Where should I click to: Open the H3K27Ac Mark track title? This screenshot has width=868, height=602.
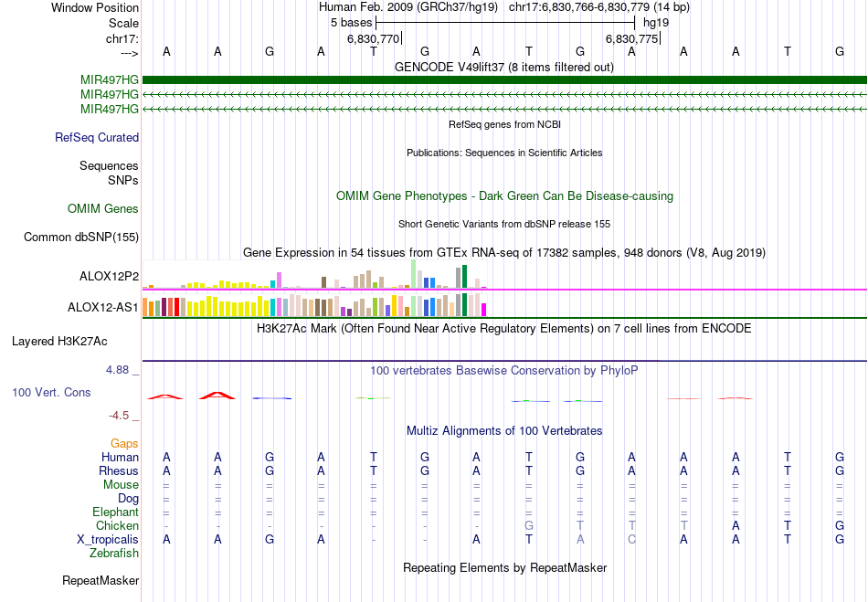pyautogui.click(x=504, y=329)
